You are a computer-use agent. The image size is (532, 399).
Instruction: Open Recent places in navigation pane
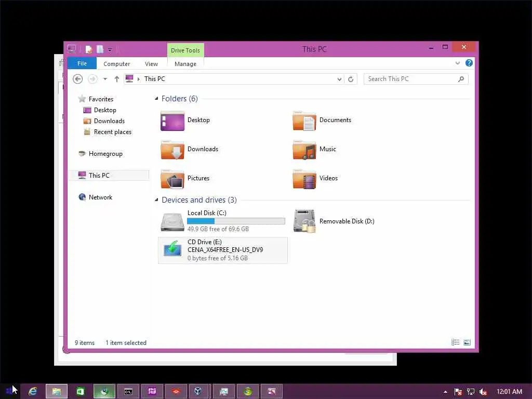pos(112,131)
